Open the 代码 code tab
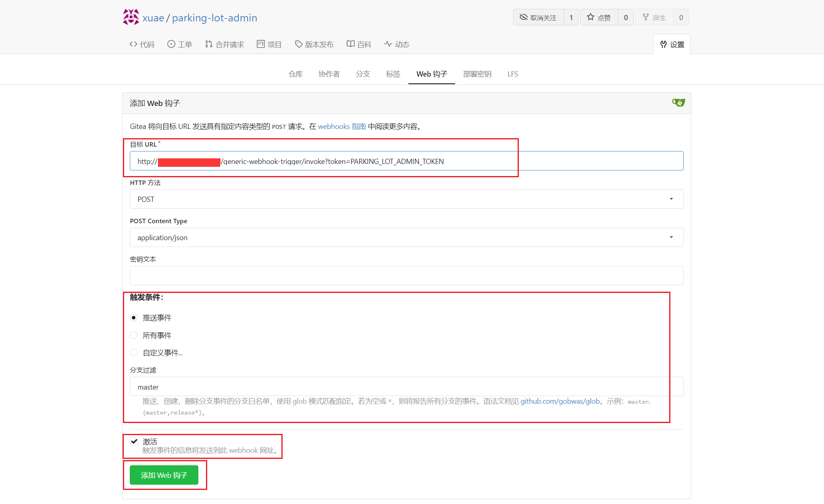This screenshot has height=504, width=824. coord(142,44)
